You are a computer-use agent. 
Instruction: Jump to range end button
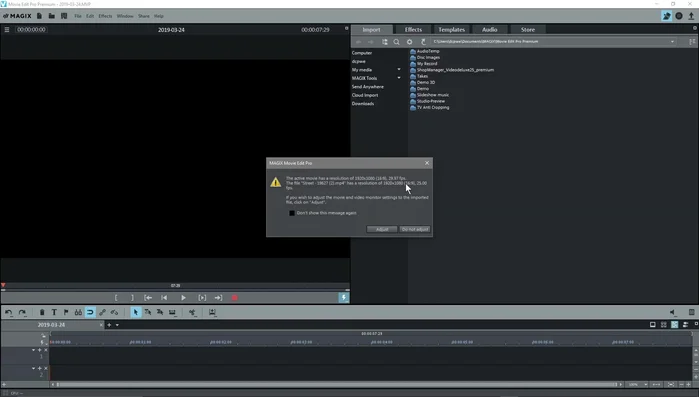tap(218, 298)
